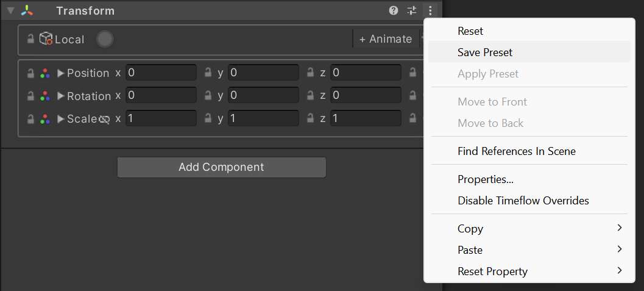Expand the Position property arrow
Viewport: 644px width, 291px height.
pos(61,73)
